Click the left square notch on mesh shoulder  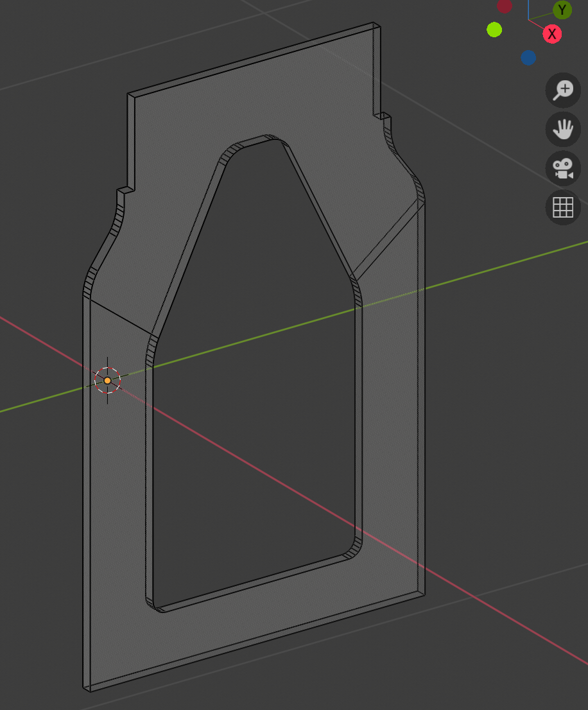coord(125,191)
